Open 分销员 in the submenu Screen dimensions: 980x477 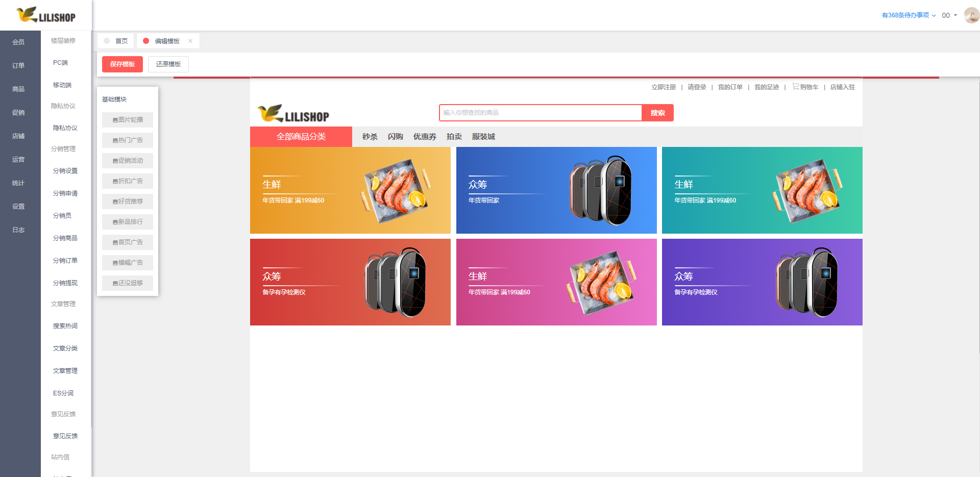point(62,216)
